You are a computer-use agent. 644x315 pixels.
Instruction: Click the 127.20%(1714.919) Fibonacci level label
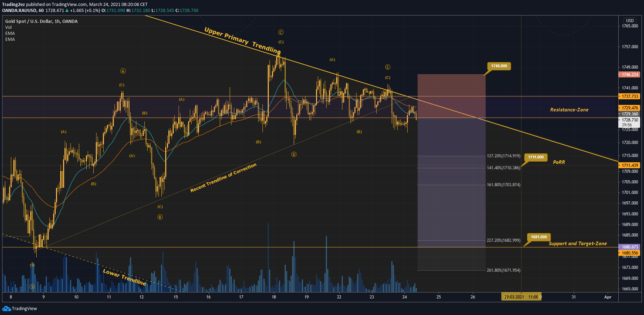(503, 156)
